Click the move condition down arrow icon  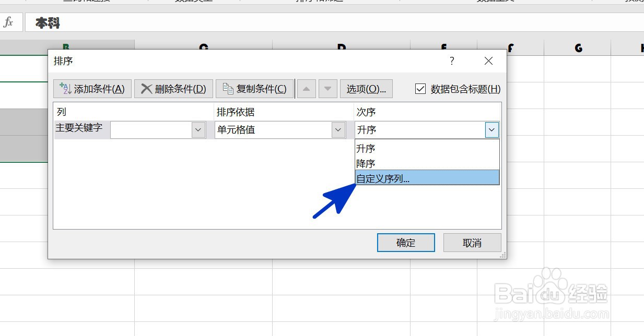pyautogui.click(x=327, y=88)
